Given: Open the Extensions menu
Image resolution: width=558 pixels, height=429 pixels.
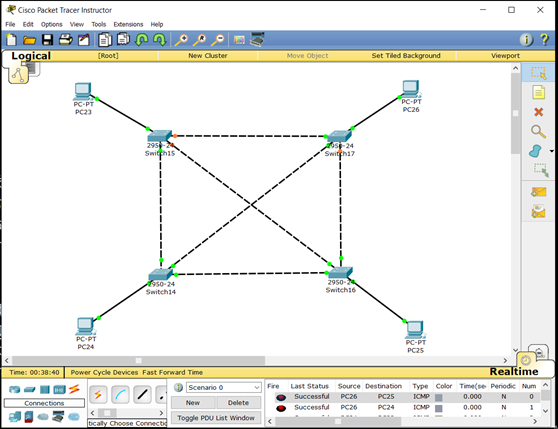Looking at the screenshot, I should (128, 24).
